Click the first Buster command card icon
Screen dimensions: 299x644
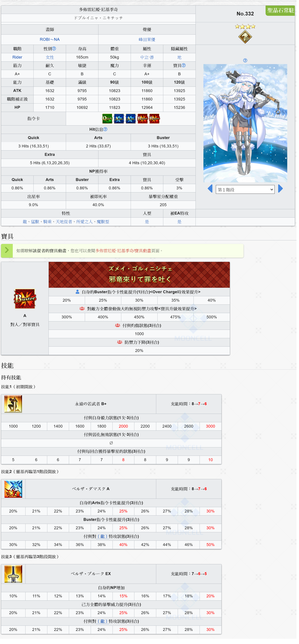tap(144, 119)
